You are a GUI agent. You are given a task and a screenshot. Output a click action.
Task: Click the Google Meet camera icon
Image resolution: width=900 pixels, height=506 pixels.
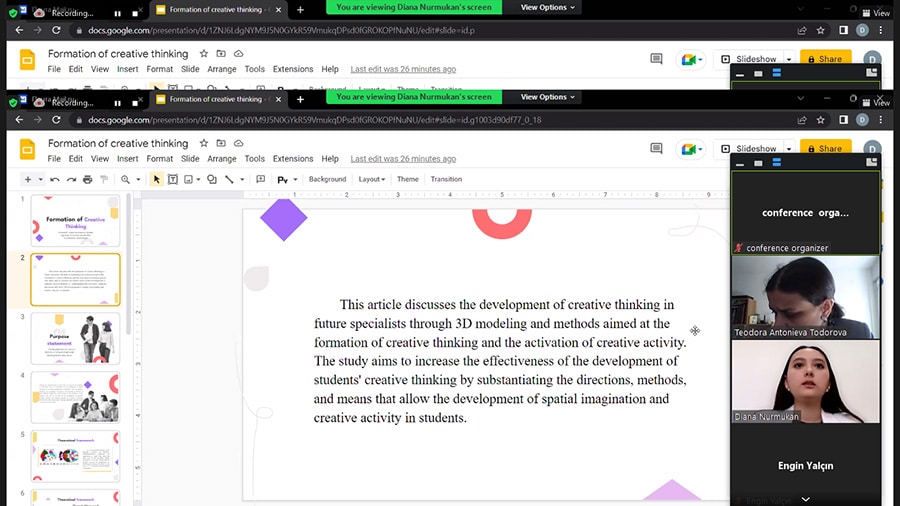[688, 149]
